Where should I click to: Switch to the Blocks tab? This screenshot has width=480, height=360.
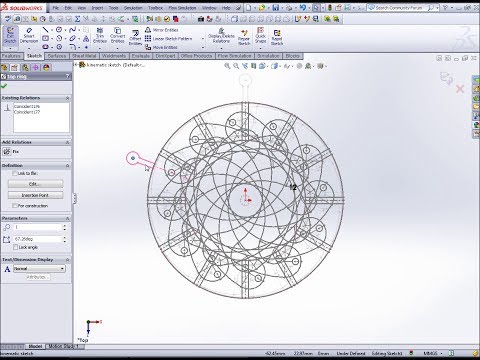pos(293,56)
